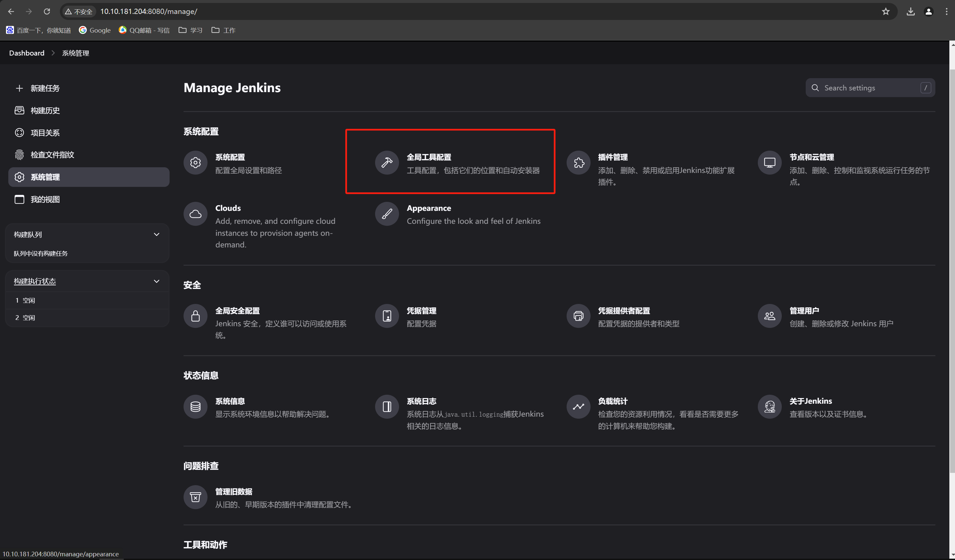Open 我的视图 in the sidebar
955x560 pixels.
[89, 199]
